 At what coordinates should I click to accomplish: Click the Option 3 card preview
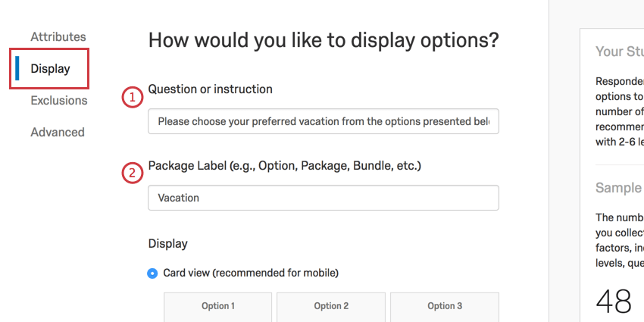point(445,306)
